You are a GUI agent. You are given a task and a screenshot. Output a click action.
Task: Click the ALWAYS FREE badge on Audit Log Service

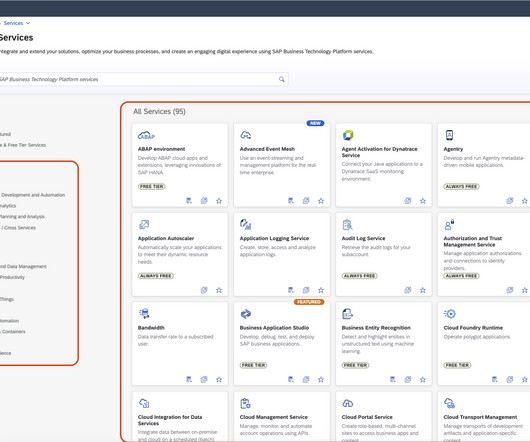359,276
